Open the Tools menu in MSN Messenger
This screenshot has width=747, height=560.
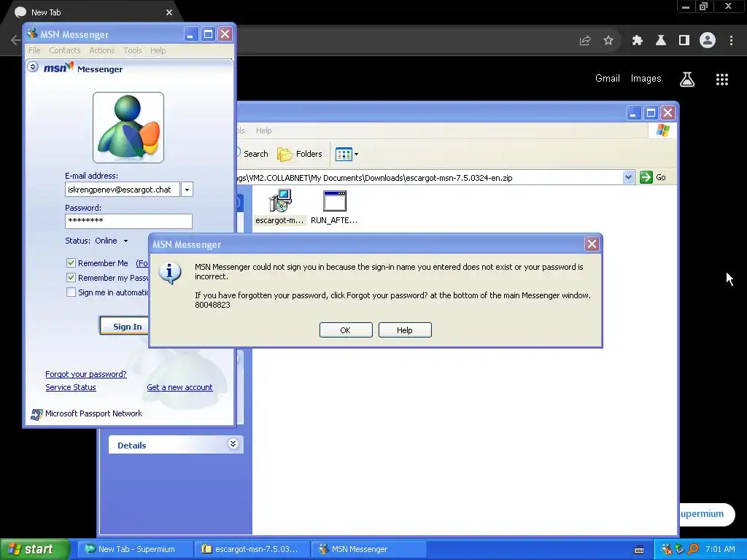click(x=133, y=50)
